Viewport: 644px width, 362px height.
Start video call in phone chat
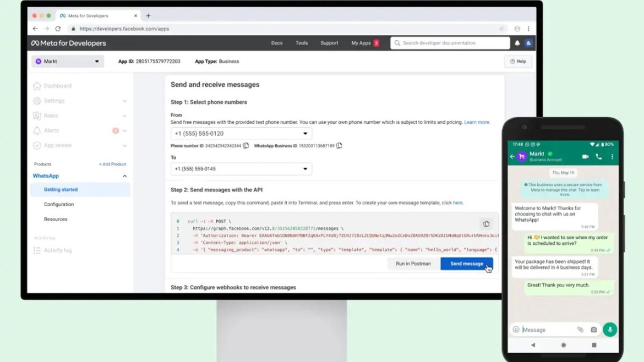pyautogui.click(x=585, y=157)
